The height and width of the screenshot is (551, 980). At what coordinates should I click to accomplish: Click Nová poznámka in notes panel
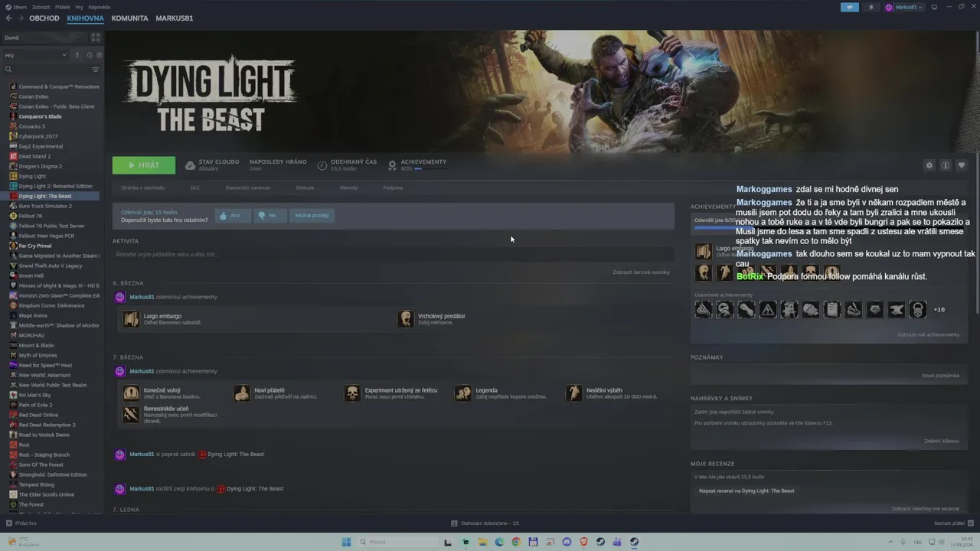[x=940, y=376]
